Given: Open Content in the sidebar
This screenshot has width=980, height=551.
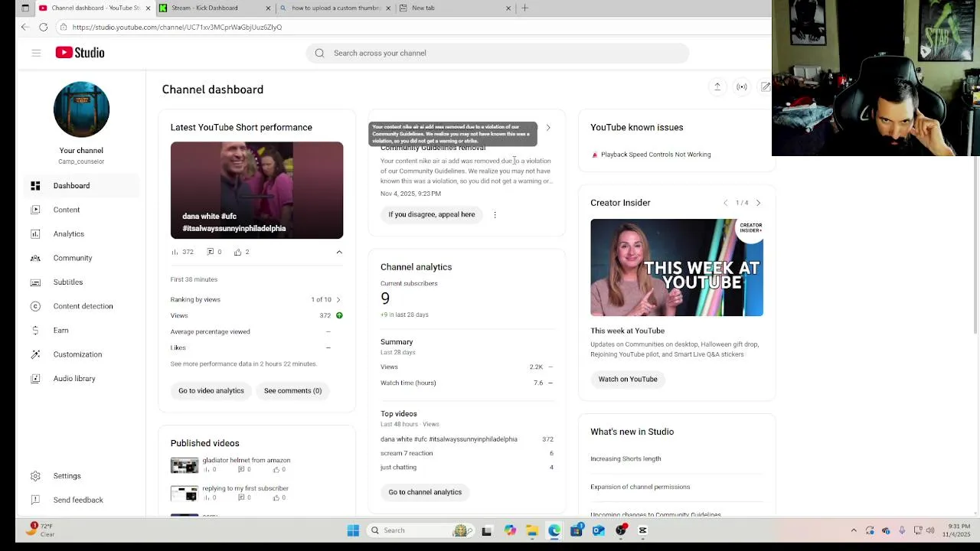Looking at the screenshot, I should click(80, 210).
